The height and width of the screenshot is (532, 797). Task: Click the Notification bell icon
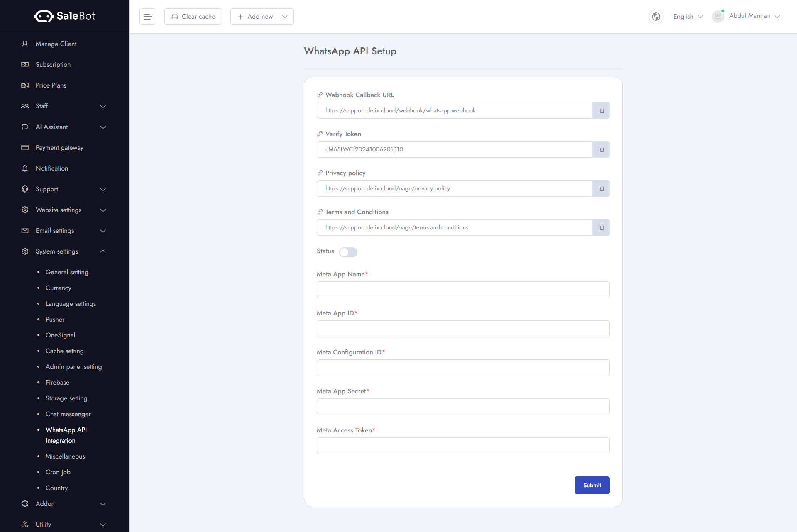click(25, 168)
